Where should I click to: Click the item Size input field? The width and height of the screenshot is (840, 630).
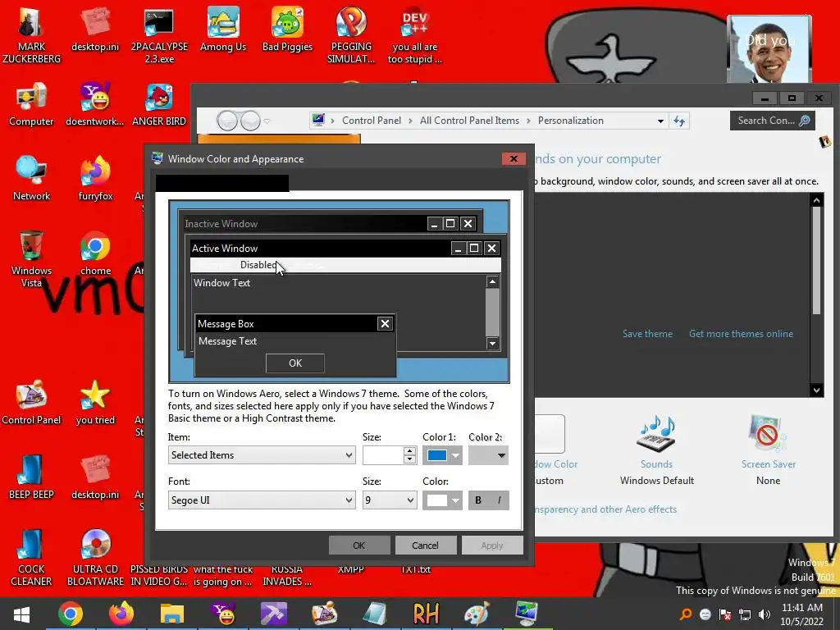point(383,455)
